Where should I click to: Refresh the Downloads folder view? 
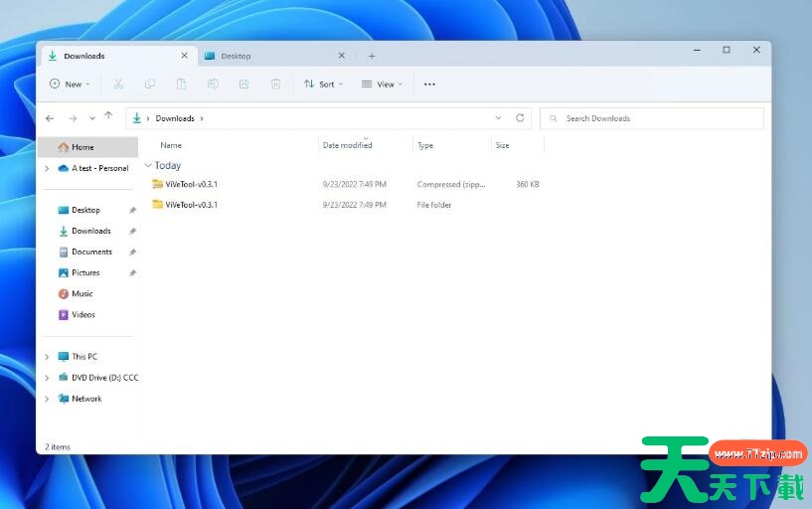click(x=520, y=118)
